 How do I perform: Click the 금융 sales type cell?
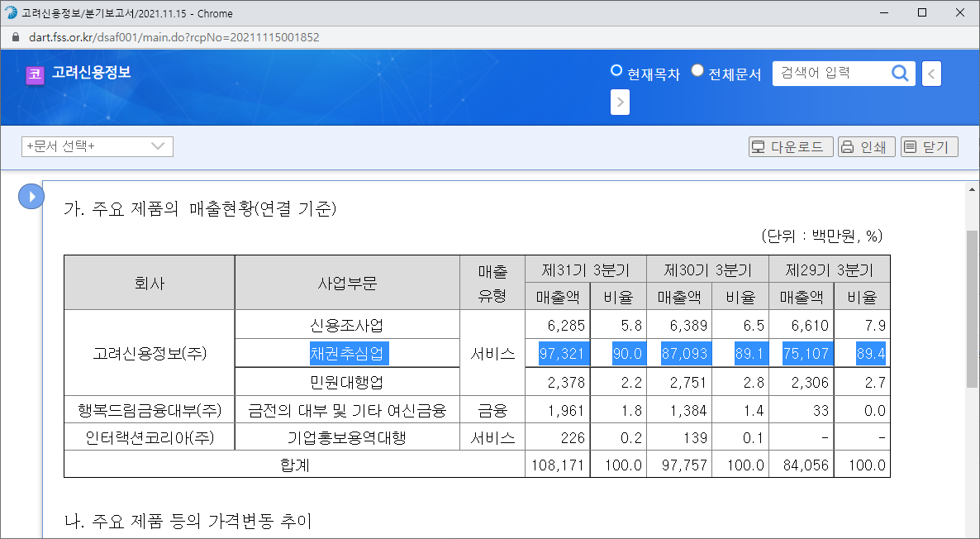(492, 410)
